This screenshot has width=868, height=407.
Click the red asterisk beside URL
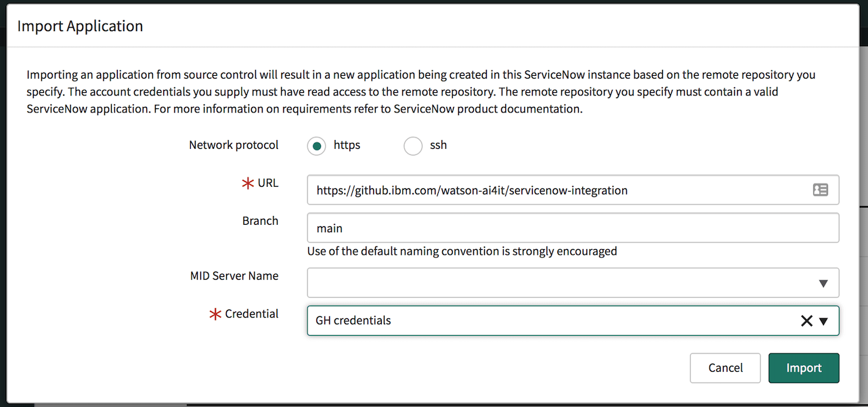[x=248, y=184]
